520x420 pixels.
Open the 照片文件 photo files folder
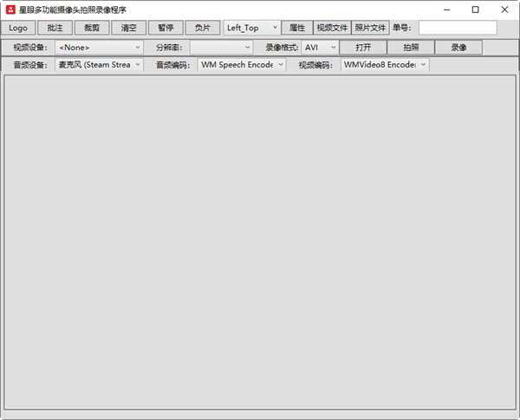pos(370,28)
